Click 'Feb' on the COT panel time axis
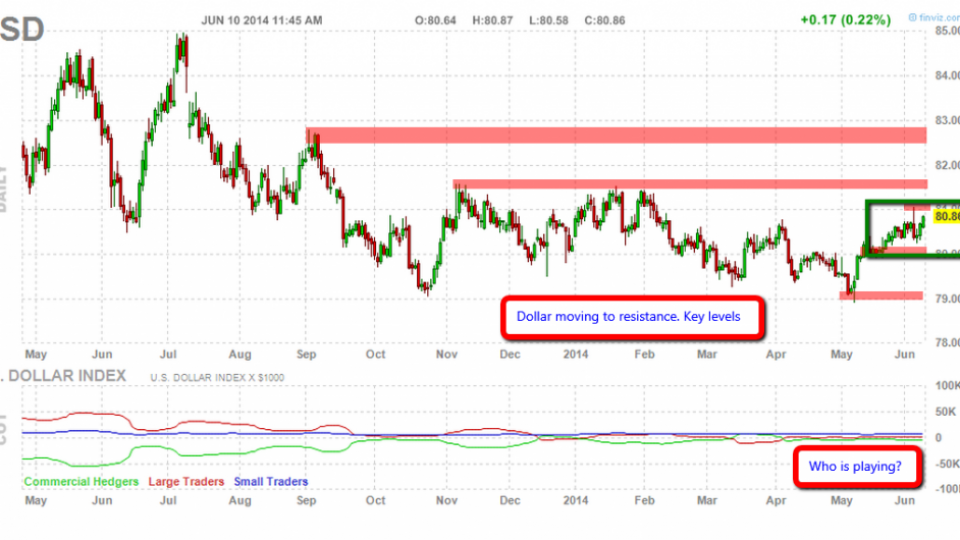Image resolution: width=960 pixels, height=540 pixels. (644, 500)
